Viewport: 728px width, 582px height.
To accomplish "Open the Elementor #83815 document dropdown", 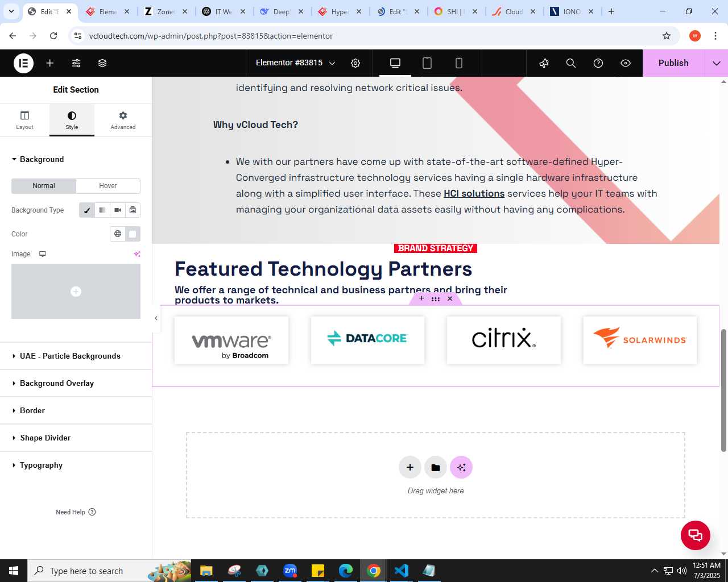I will 295,63.
